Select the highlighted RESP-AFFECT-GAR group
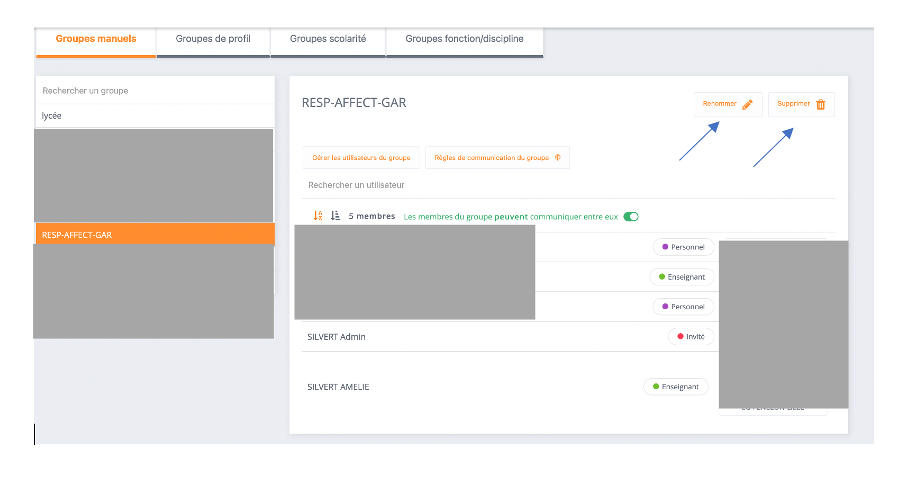This screenshot has height=484, width=908. coord(154,235)
